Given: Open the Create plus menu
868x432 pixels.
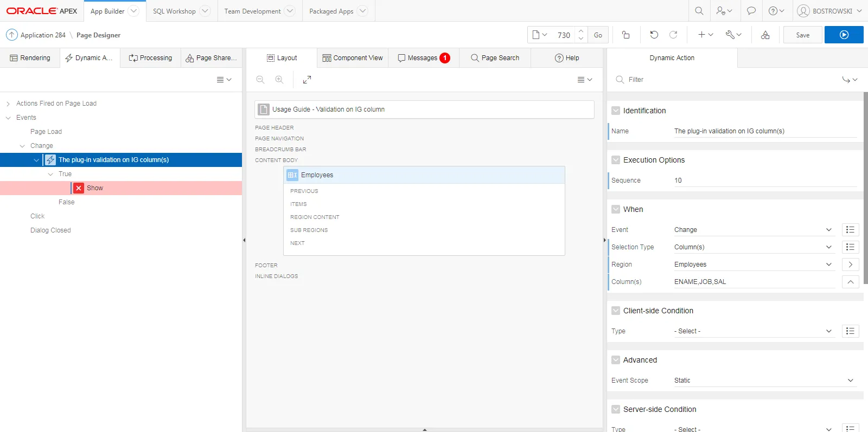Looking at the screenshot, I should point(705,35).
